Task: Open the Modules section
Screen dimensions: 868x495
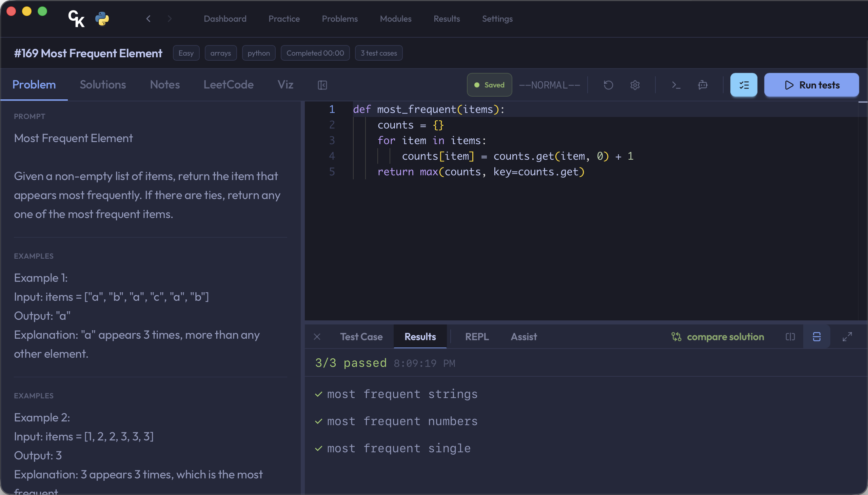Action: point(396,19)
